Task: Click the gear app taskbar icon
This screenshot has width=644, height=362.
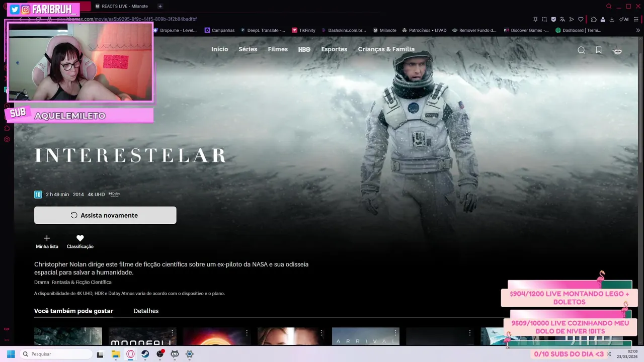Action: 190,354
